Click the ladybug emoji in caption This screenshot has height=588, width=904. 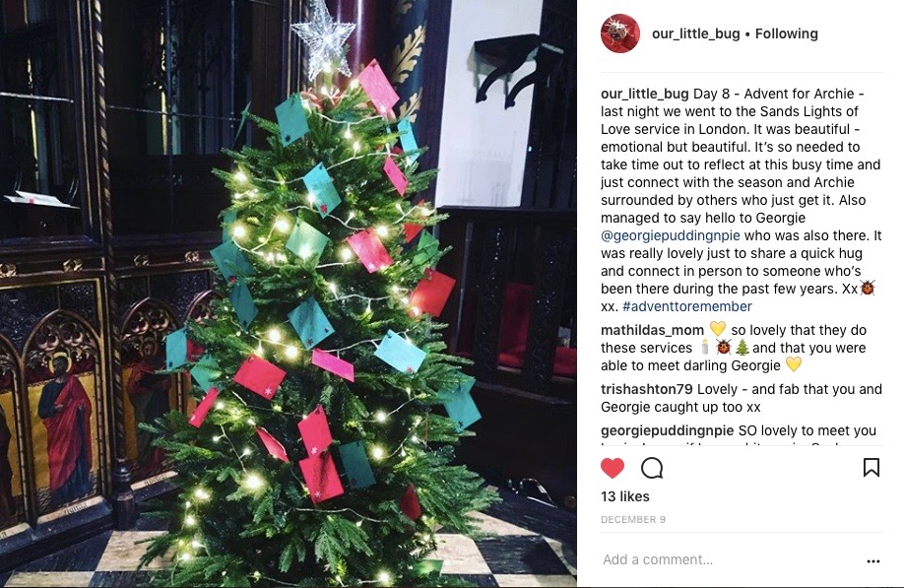[x=868, y=288]
